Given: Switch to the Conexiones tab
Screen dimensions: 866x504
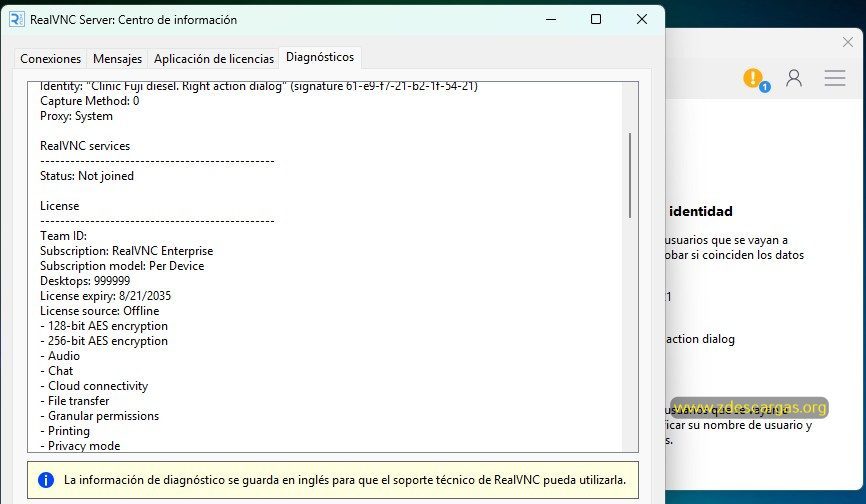Looking at the screenshot, I should click(x=50, y=59).
